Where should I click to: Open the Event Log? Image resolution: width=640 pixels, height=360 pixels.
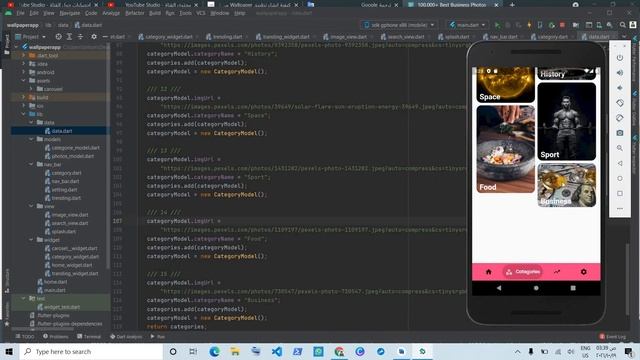tap(613, 337)
